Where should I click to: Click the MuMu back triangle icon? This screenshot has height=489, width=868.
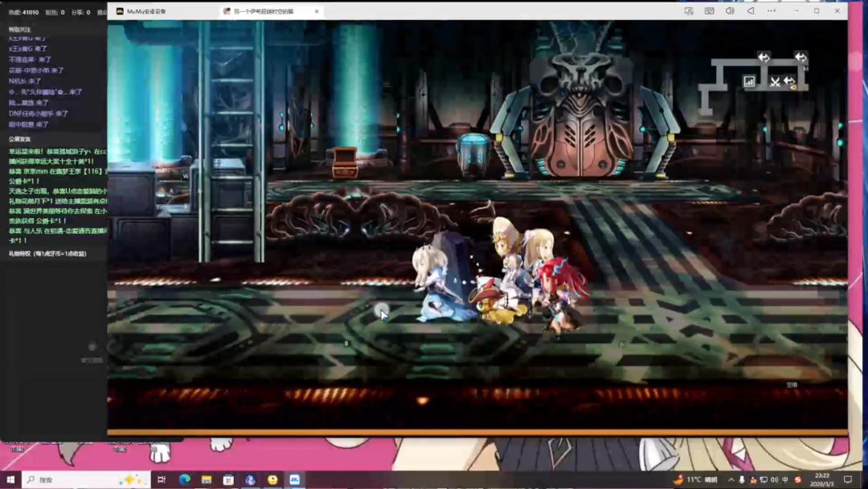tap(751, 11)
